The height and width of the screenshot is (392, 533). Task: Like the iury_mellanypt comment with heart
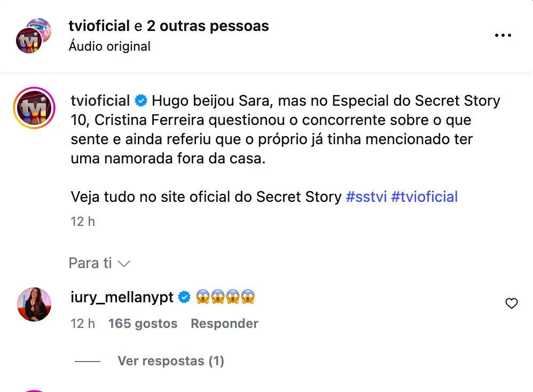coord(511,304)
